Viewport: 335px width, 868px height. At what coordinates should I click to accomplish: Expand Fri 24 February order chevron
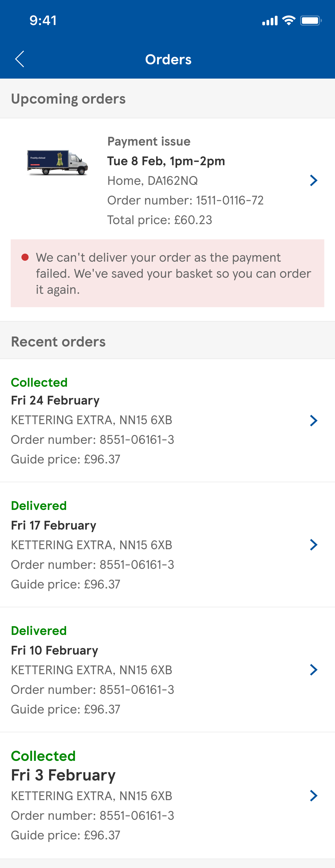(313, 420)
